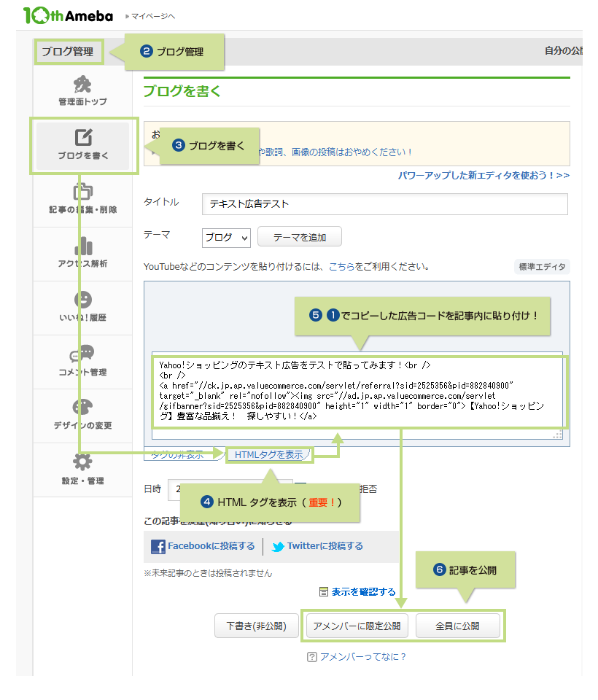Click the Ameba 10th logo

pyautogui.click(x=69, y=15)
